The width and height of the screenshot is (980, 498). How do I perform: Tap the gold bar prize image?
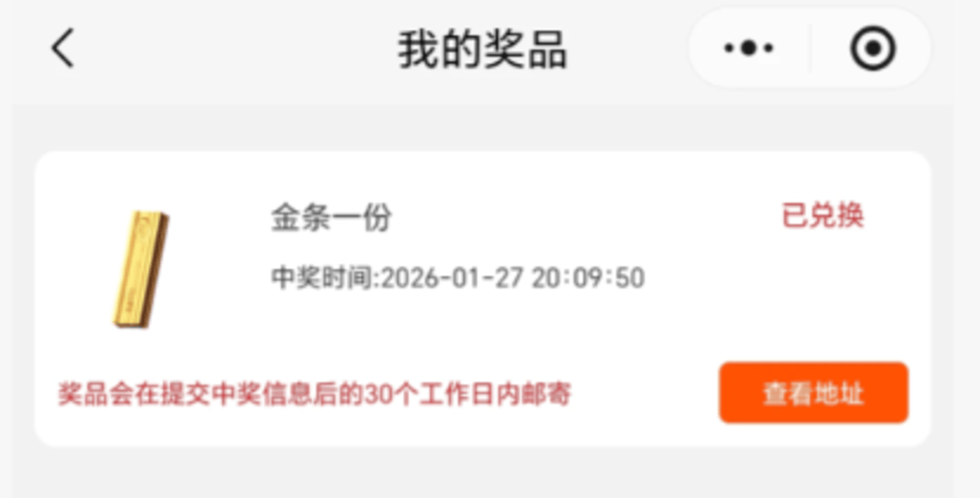(141, 269)
